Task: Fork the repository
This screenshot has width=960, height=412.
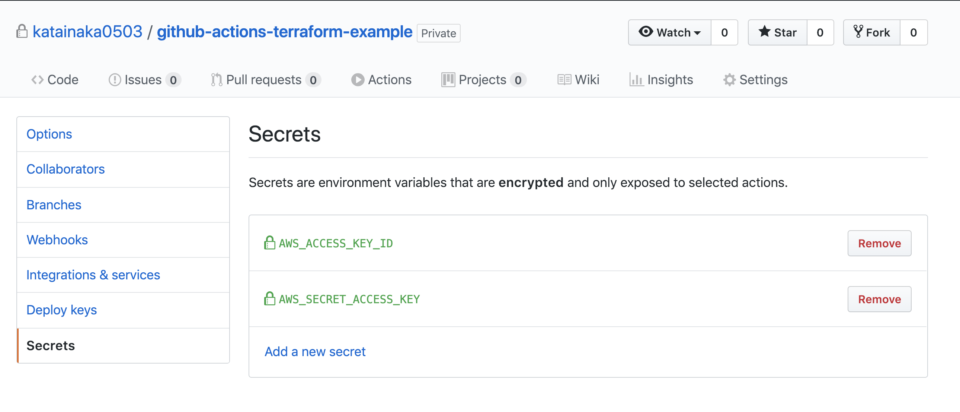Action: pyautogui.click(x=871, y=32)
